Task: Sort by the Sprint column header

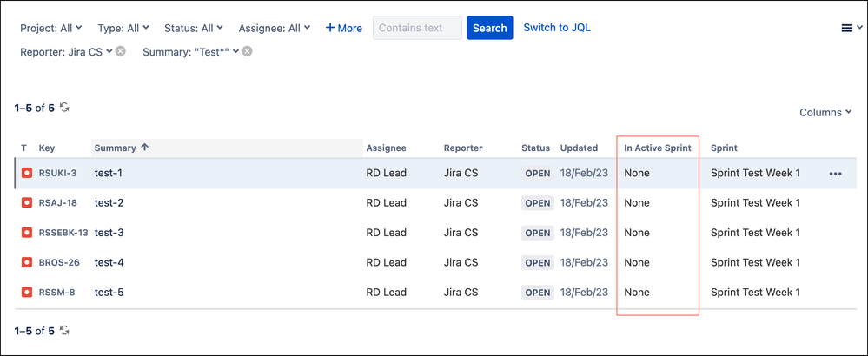Action: coord(724,148)
